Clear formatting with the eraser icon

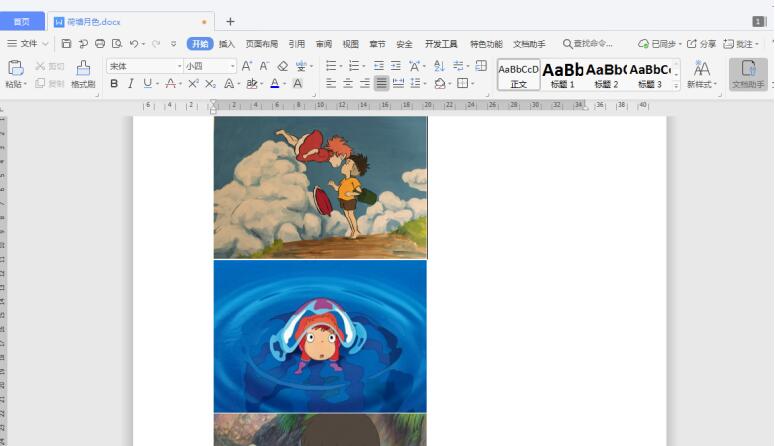(x=282, y=66)
